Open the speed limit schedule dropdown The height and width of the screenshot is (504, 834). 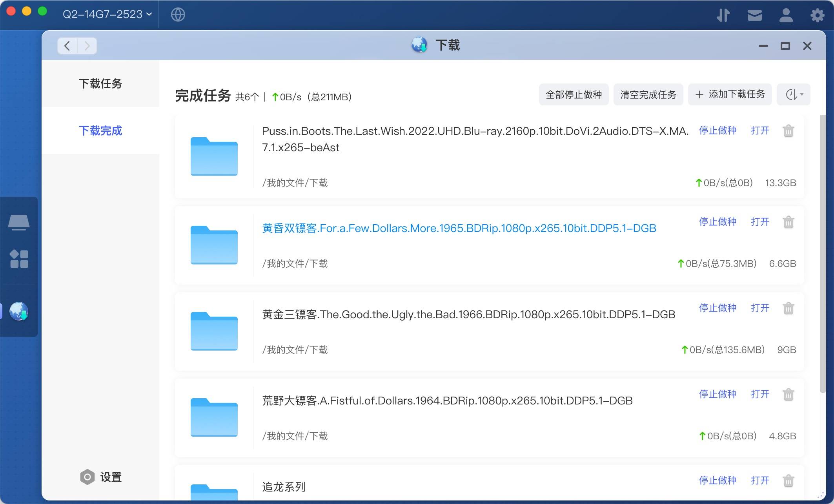(793, 94)
